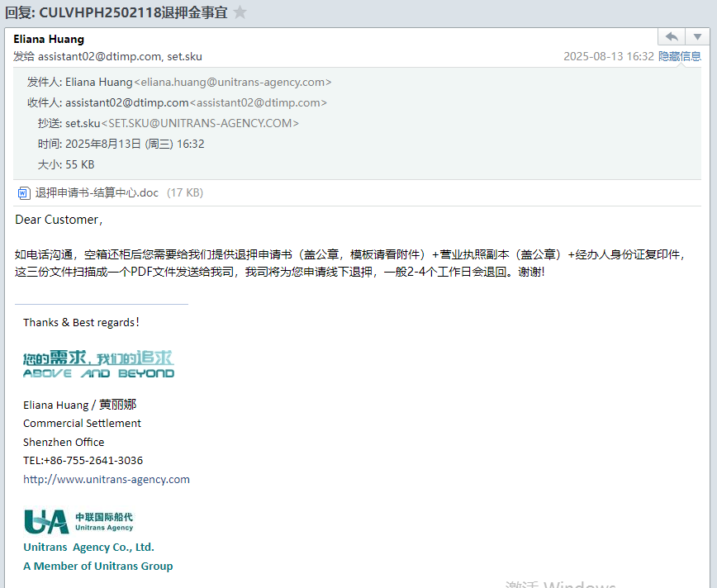Click the Above and Beyond slogan image
The image size is (717, 588).
tap(99, 364)
